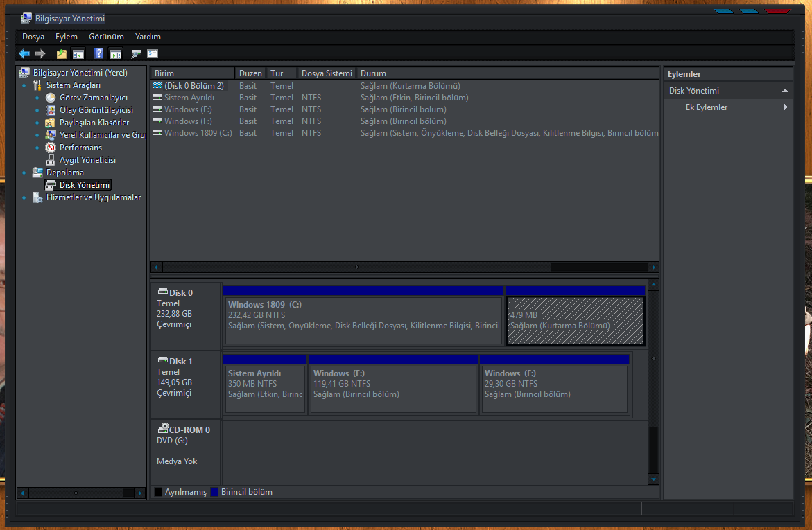
Task: Select the Sistem Ayrıldı volume row
Action: [405, 97]
